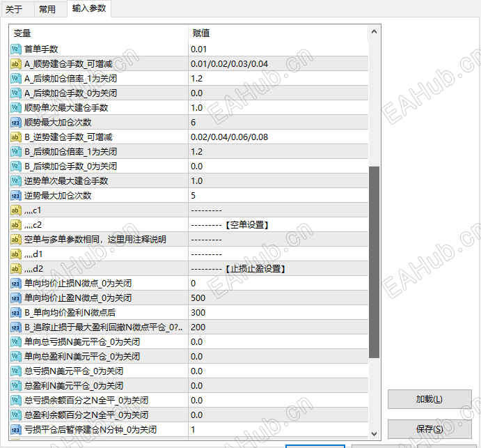Click the icon beside 逆势单次最大建仓手数
The height and width of the screenshot is (448, 481).
pos(15,181)
